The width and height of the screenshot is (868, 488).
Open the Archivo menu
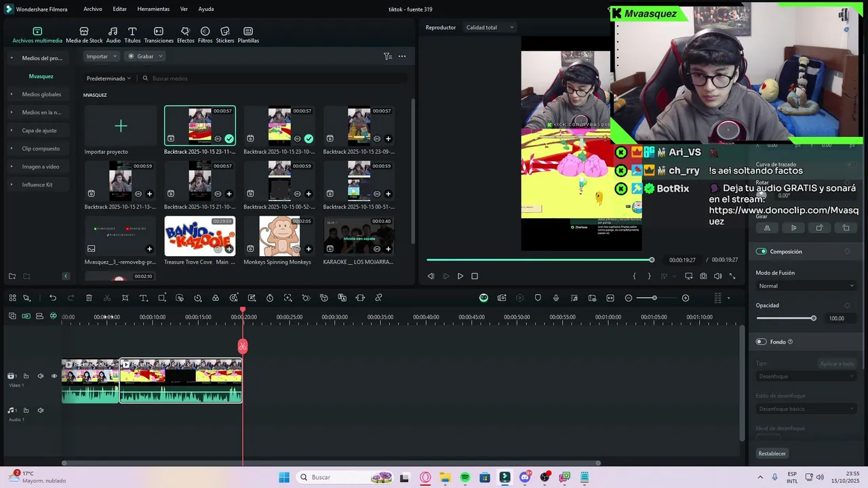pos(93,9)
